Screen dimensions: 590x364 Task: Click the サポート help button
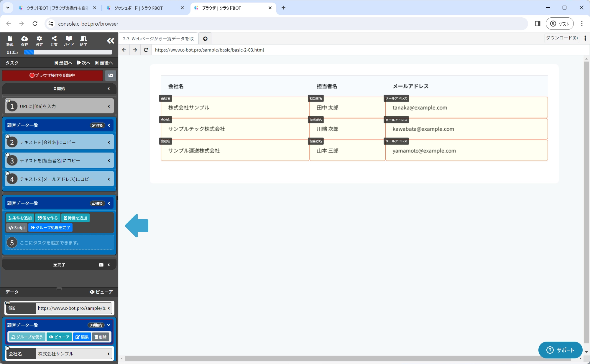click(x=560, y=350)
